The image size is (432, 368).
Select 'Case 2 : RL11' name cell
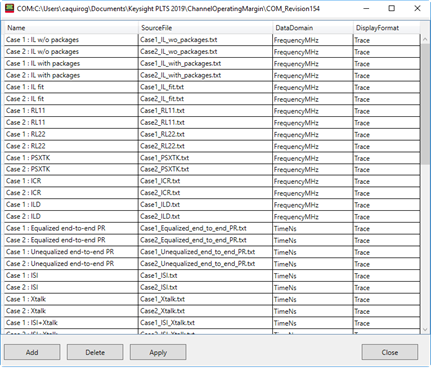(71, 122)
